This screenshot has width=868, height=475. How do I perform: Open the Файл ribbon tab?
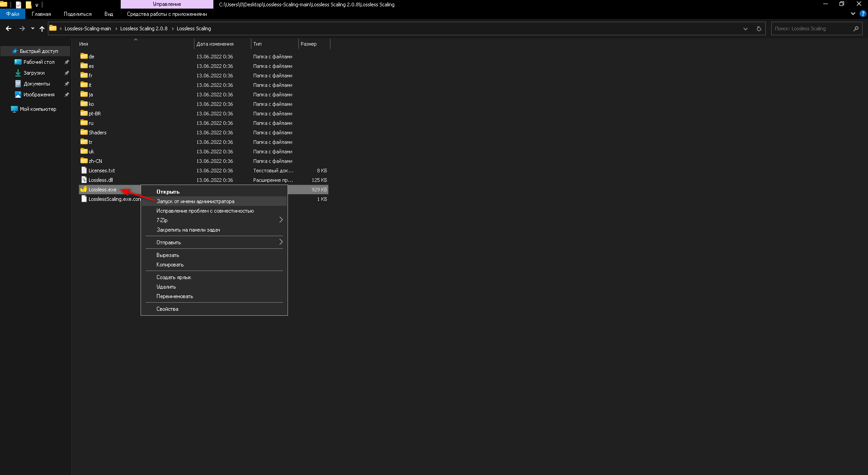click(x=13, y=14)
